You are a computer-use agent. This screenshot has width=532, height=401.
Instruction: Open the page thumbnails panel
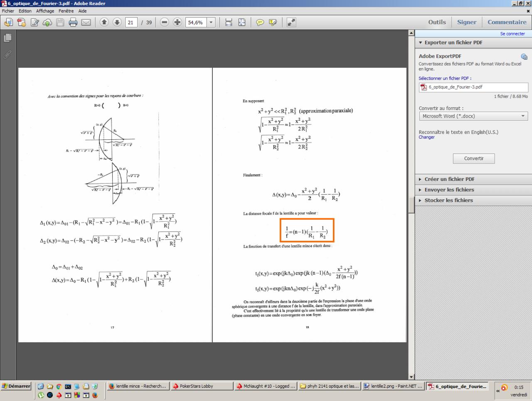(7, 38)
